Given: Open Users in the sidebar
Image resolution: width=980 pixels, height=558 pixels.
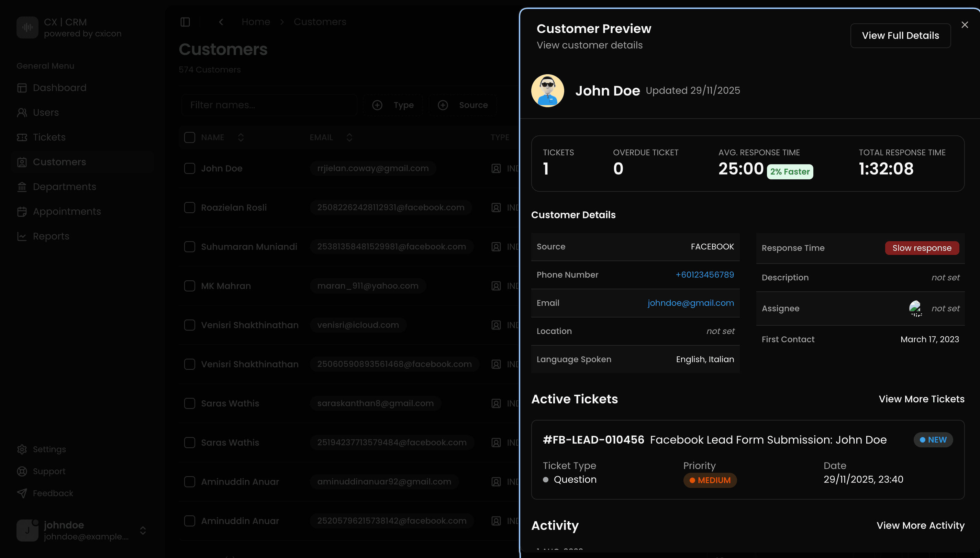Looking at the screenshot, I should tap(82, 112).
